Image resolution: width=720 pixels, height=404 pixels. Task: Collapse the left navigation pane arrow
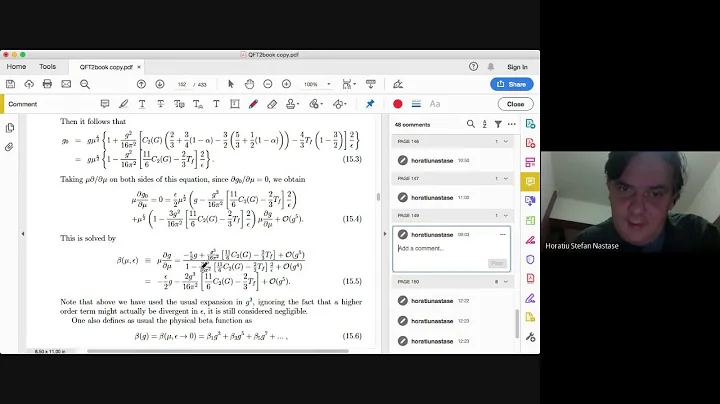coord(22,234)
